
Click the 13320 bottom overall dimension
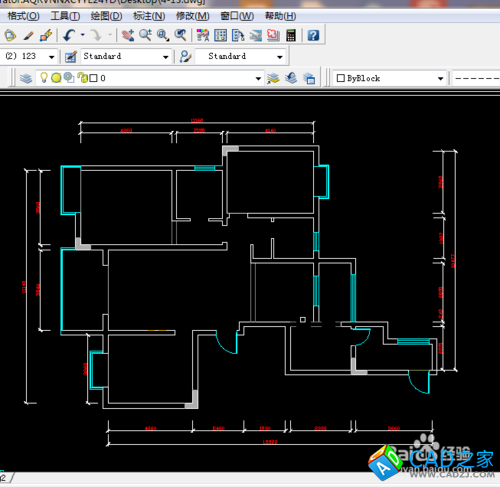pos(270,442)
